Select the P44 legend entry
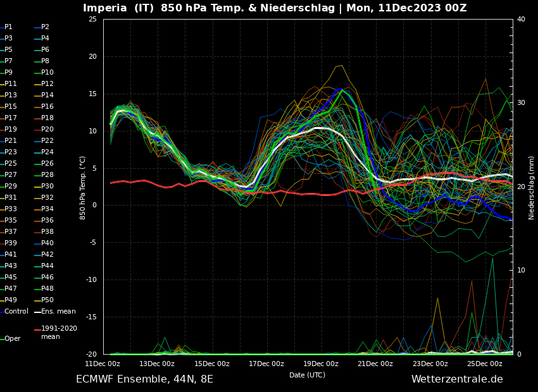This screenshot has width=538, height=392. tap(47, 266)
